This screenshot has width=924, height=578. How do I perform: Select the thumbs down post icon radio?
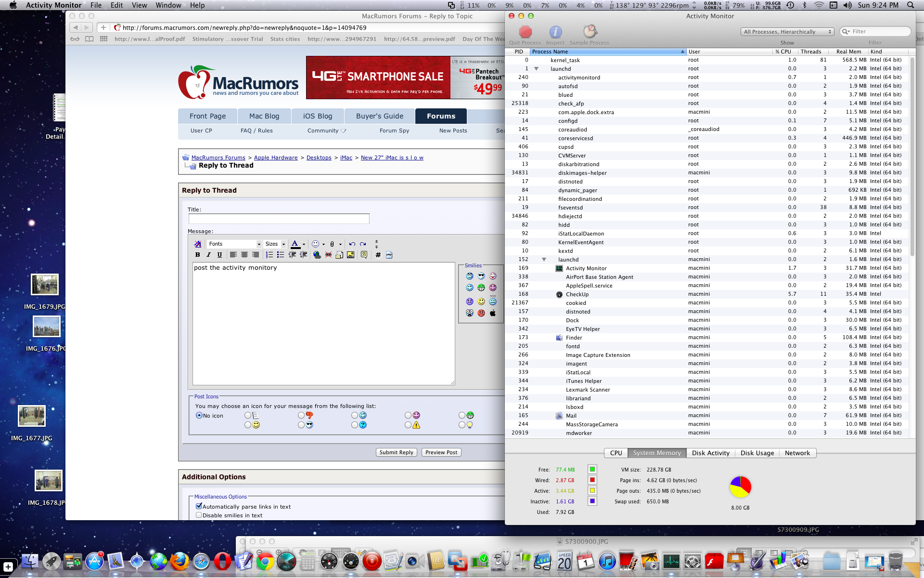pyautogui.click(x=301, y=415)
